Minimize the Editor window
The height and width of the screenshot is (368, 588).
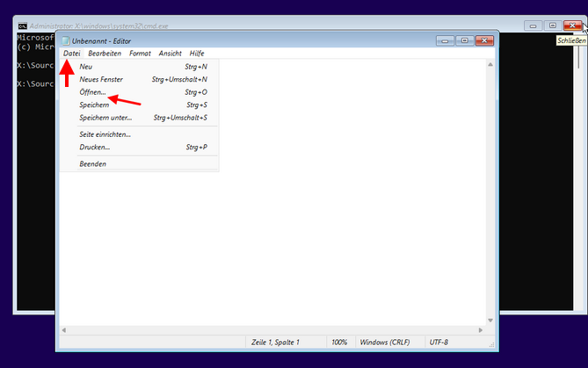tap(446, 40)
